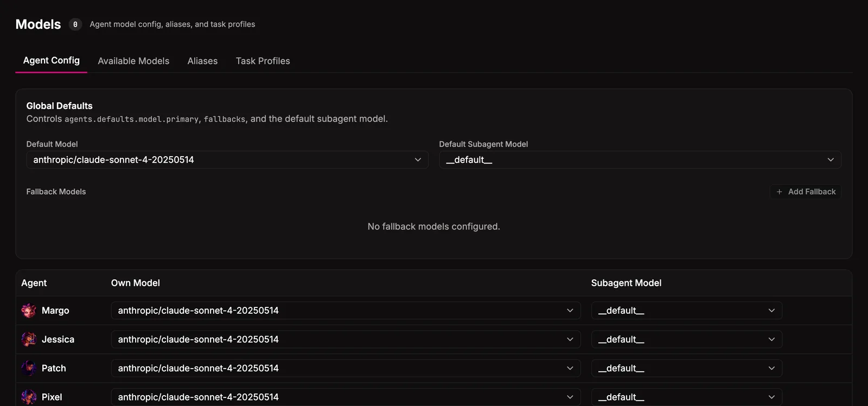The image size is (868, 406).
Task: Click the Pixel agent name
Action: (x=52, y=397)
